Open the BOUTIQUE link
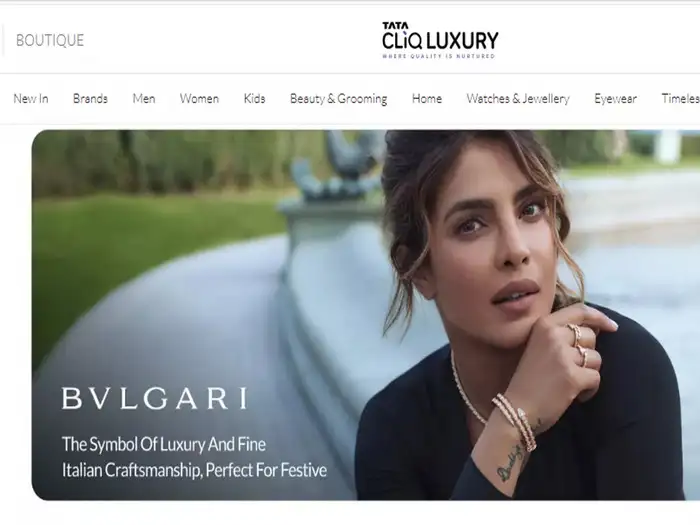 50,41
